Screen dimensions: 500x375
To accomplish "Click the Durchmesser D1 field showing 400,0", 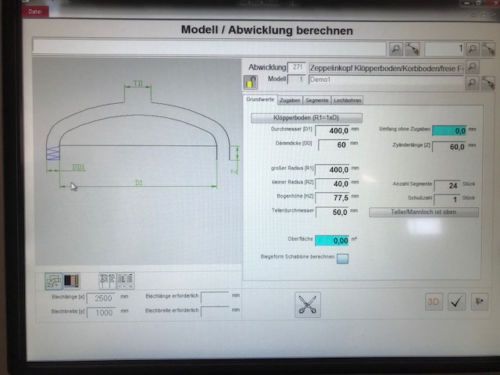I will pyautogui.click(x=332, y=130).
